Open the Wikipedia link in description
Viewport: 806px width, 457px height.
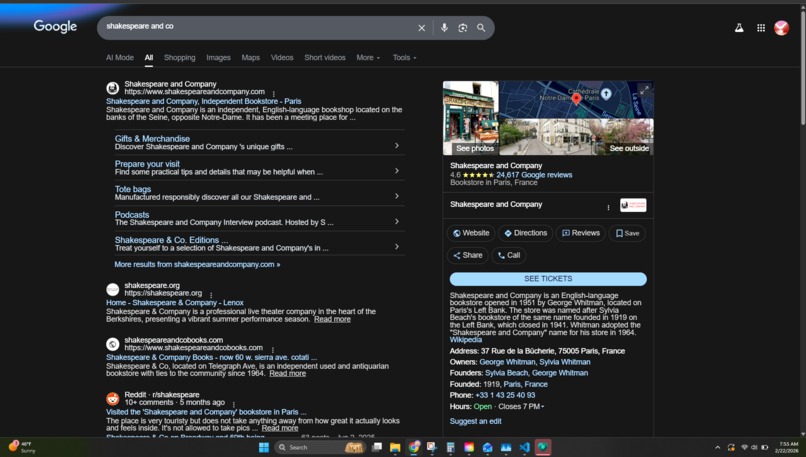pyautogui.click(x=466, y=340)
